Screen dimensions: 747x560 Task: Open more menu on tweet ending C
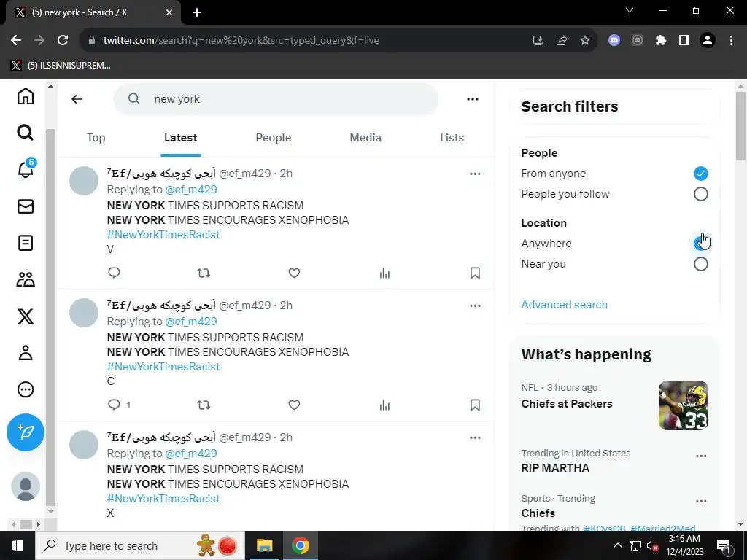pyautogui.click(x=474, y=306)
